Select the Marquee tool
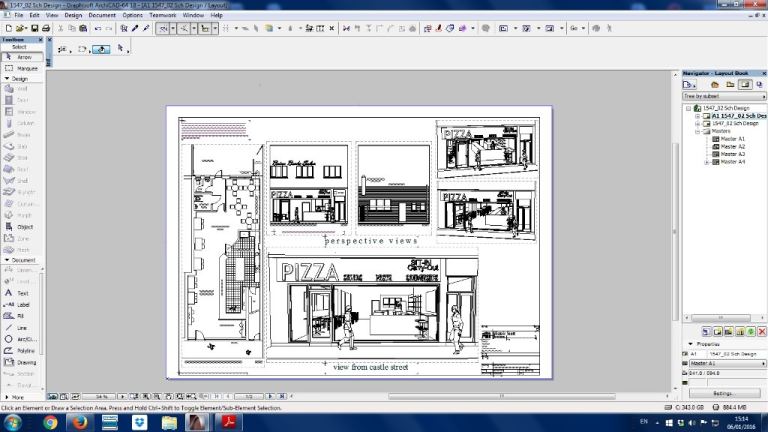The image size is (768, 432). point(22,68)
